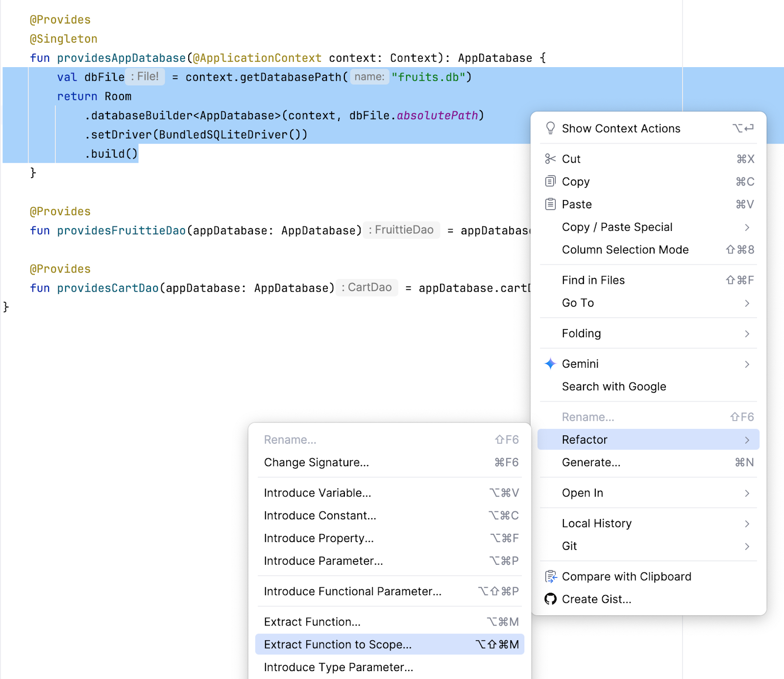The image size is (784, 679).
Task: Expand the Folding submenu chevron
Action: [747, 333]
